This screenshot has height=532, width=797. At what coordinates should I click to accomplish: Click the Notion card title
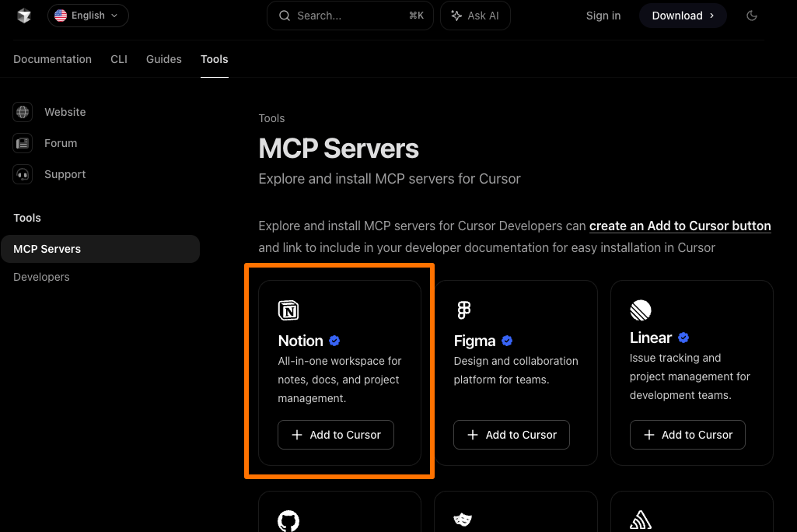(x=300, y=341)
